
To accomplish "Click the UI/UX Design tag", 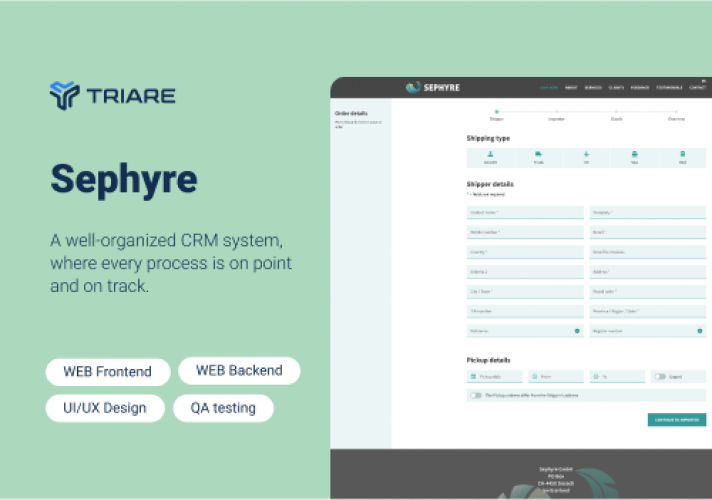I will click(x=105, y=408).
